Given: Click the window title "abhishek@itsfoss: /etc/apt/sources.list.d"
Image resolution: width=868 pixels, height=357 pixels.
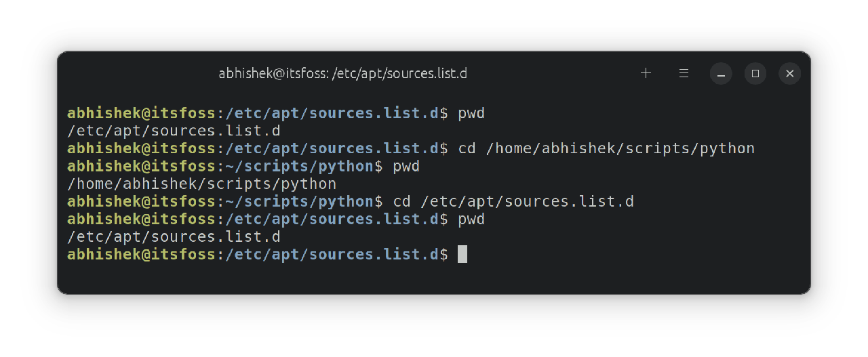Looking at the screenshot, I should (x=342, y=73).
